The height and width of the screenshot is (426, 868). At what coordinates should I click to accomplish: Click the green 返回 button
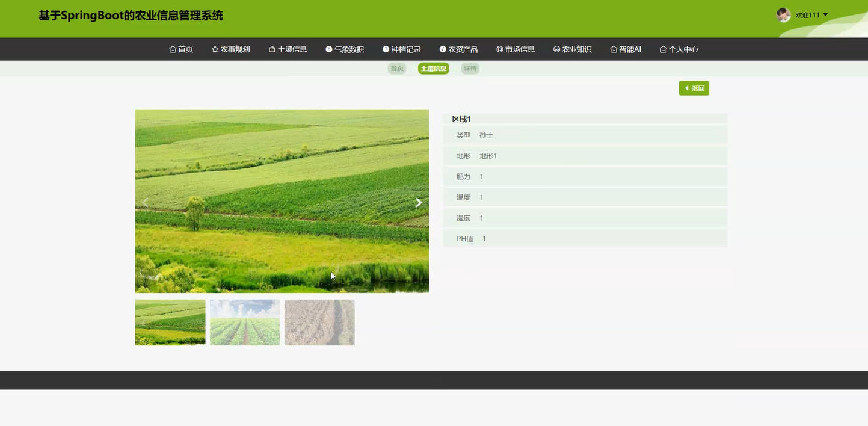pyautogui.click(x=694, y=88)
